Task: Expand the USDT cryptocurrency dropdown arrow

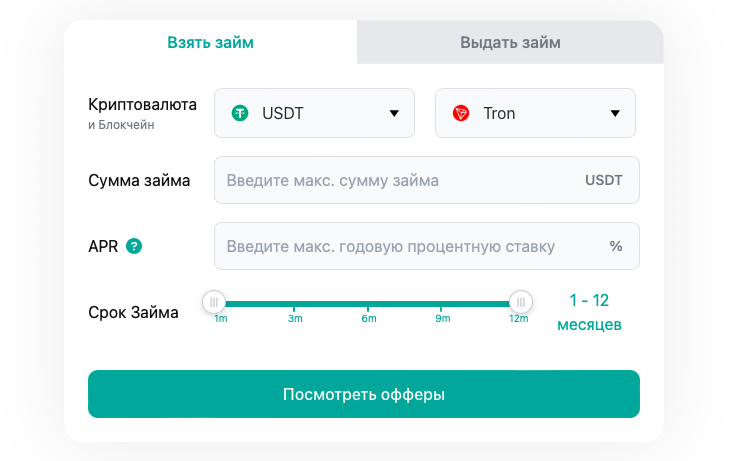Action: point(394,113)
